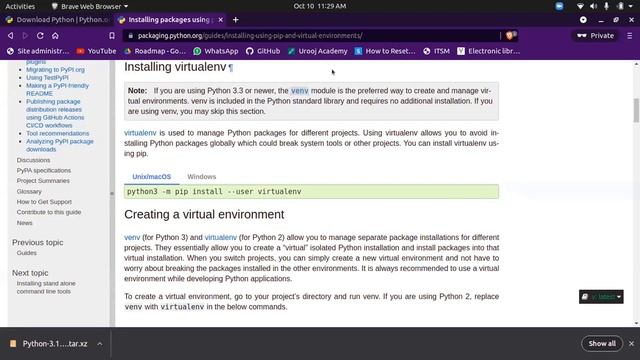Screen dimensions: 640x360
Task: Open Discussions in the sidebar
Action: click(x=33, y=160)
